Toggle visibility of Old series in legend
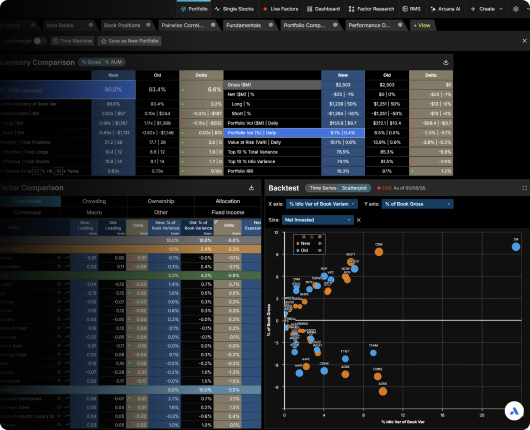 (320, 250)
